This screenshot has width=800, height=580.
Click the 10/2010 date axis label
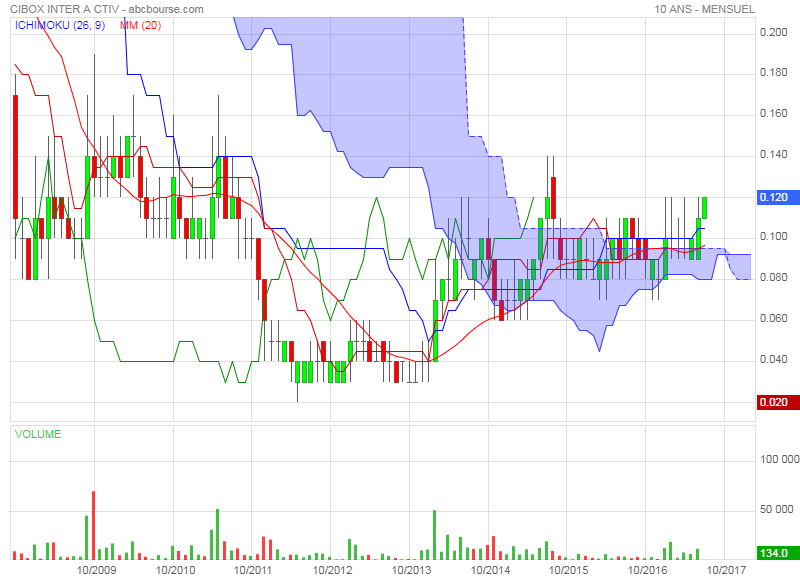(175, 570)
